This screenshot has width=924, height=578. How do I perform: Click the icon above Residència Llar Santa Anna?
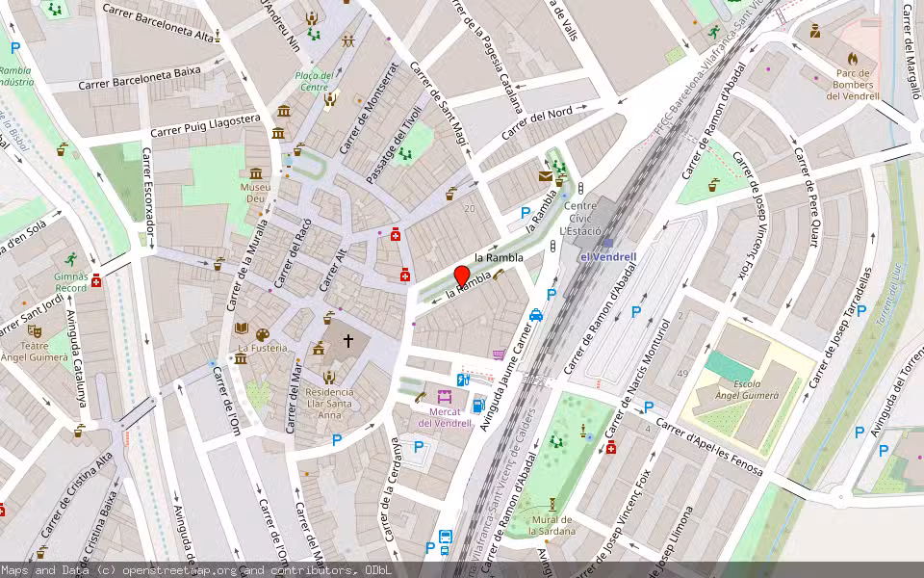[x=329, y=377]
